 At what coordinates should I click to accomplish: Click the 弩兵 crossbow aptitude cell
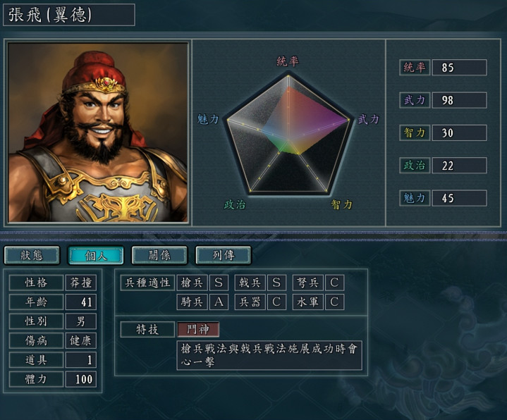coord(308,283)
